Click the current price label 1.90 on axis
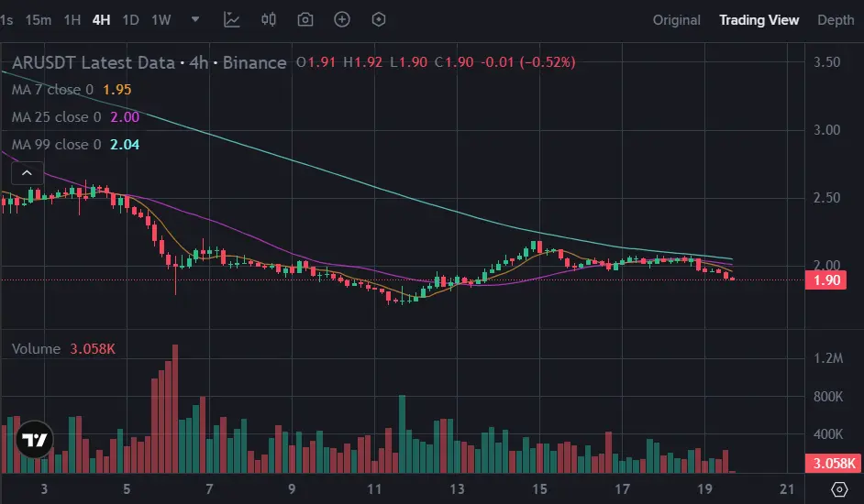This screenshot has width=864, height=504. pyautogui.click(x=826, y=280)
